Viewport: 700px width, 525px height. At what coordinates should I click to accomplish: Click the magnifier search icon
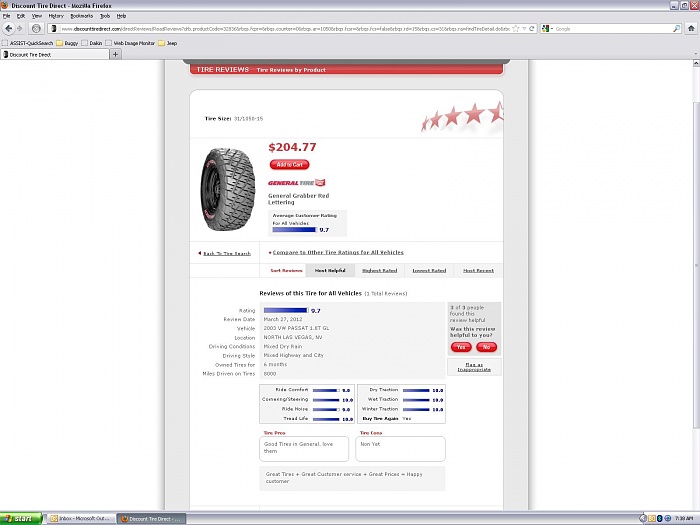[676, 29]
